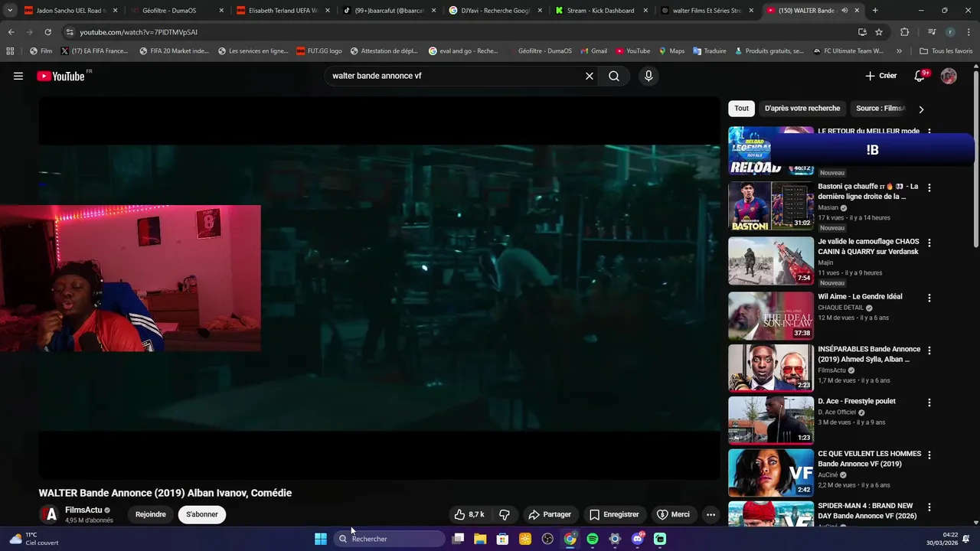Open the account avatar menu
Image resolution: width=980 pixels, height=551 pixels.
(949, 76)
